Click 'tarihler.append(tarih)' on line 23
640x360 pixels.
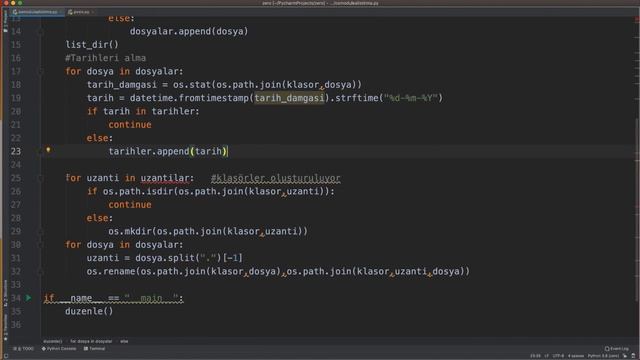168,151
